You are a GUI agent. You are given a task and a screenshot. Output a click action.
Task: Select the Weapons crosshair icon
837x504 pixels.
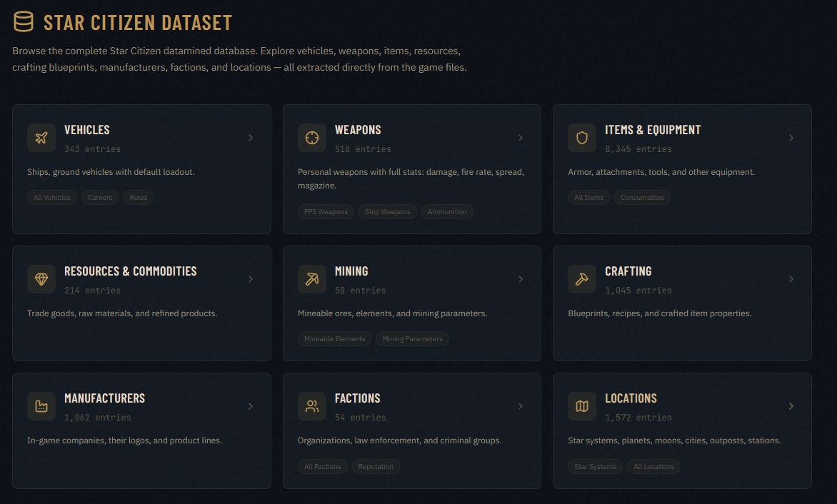pos(312,138)
